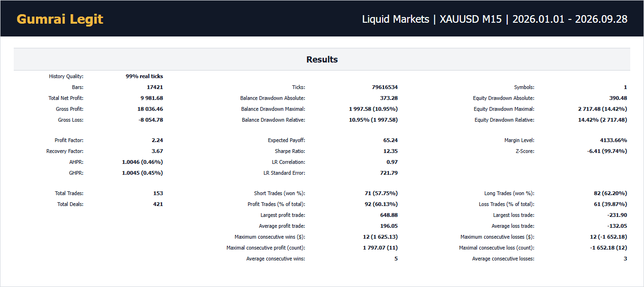
Task: Click the Long Trades (won %) label
Action: click(510, 193)
